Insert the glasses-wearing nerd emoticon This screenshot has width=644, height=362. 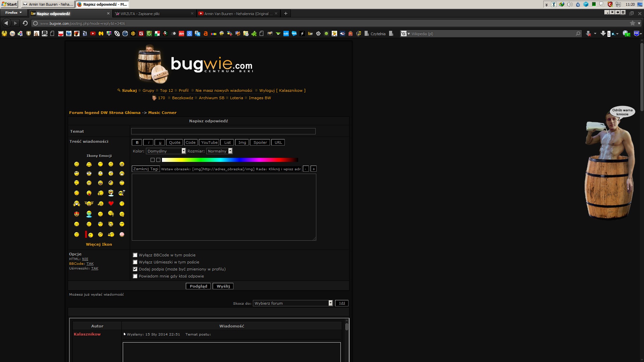pyautogui.click(x=89, y=173)
